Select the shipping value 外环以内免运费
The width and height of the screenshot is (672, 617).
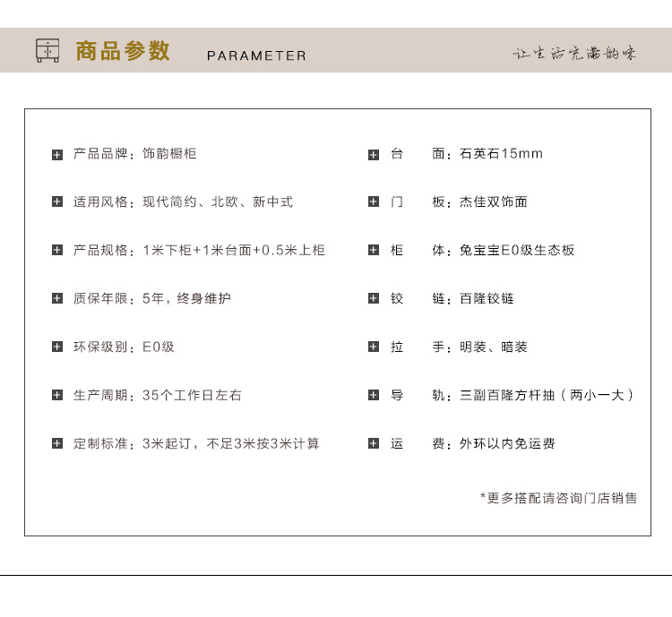507,443
